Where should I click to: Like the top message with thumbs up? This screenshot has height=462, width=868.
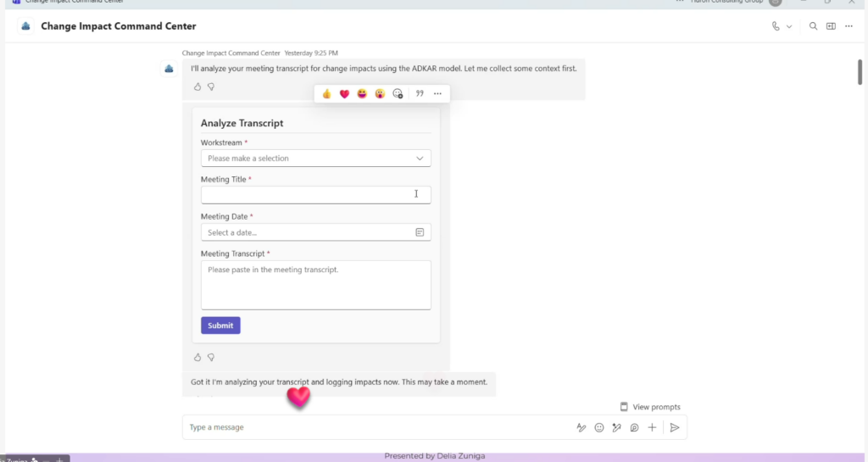click(198, 86)
